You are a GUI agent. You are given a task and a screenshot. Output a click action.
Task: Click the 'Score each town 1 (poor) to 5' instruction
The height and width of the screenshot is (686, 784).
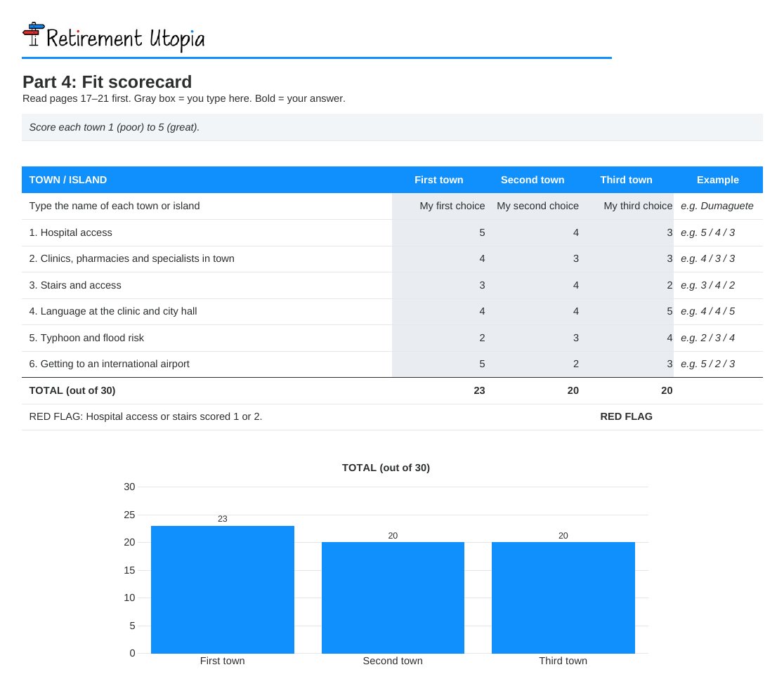pos(114,127)
